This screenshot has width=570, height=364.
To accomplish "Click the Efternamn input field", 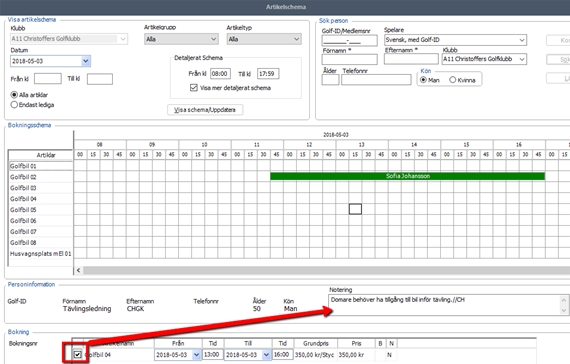I will (411, 59).
